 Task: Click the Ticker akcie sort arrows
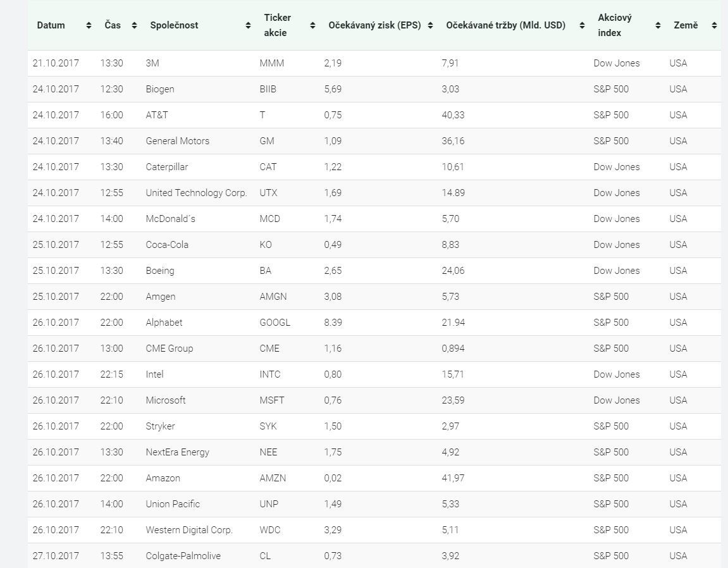pos(312,25)
